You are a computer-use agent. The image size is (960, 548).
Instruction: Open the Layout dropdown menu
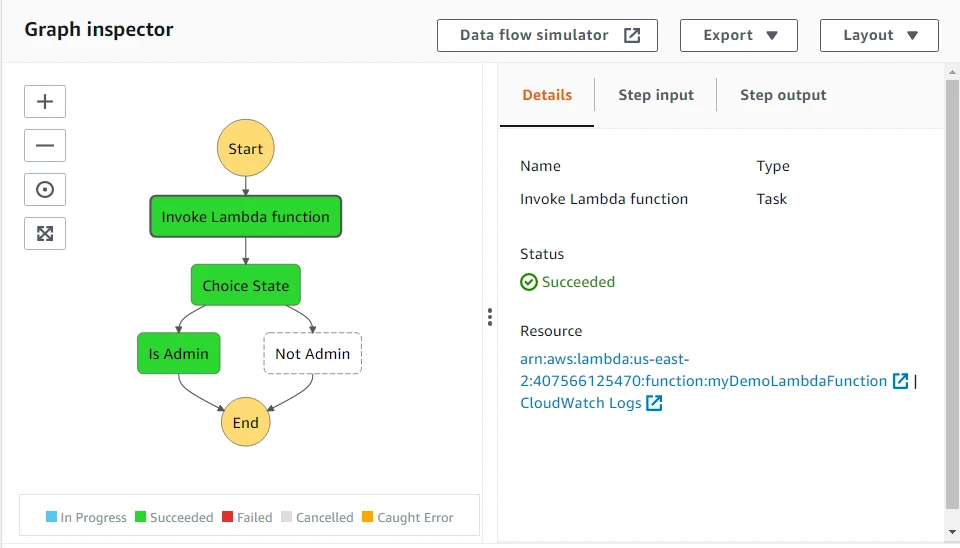pyautogui.click(x=878, y=35)
